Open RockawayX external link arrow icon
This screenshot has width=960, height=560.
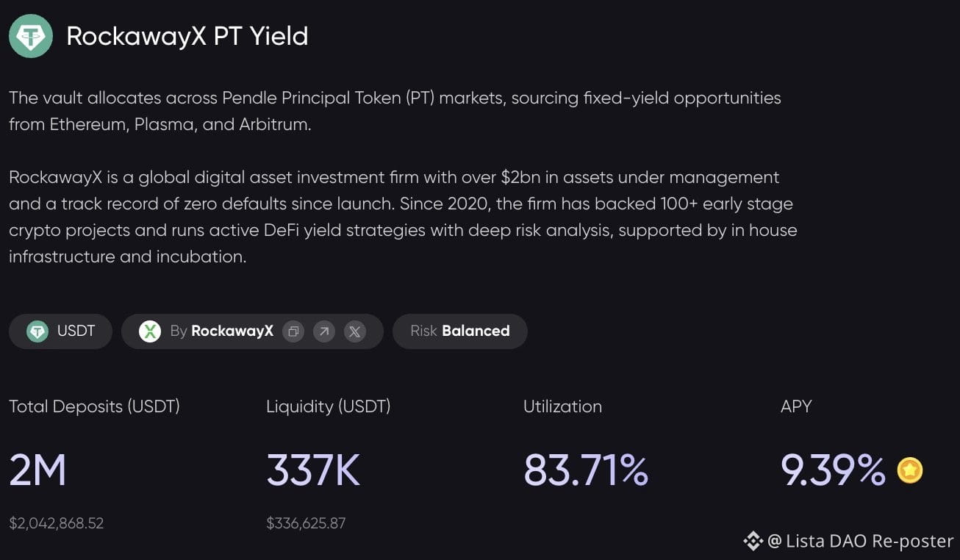[x=324, y=331]
